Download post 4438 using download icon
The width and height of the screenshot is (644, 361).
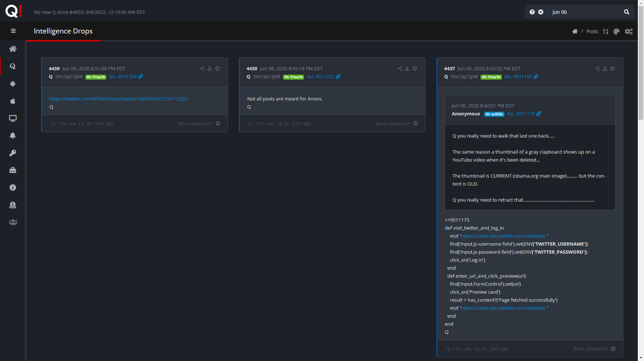coord(407,68)
